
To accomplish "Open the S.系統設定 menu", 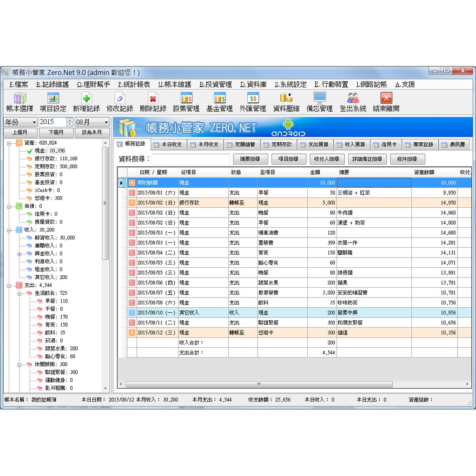I will [291, 85].
